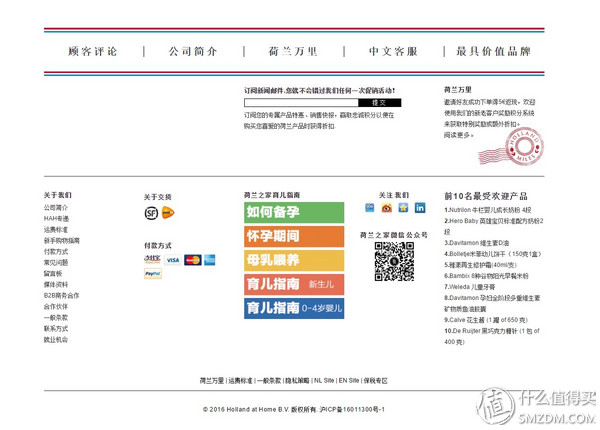This screenshot has width=600, height=430.
Task: Open product 7 Weleda toothpaste link
Action: tap(470, 287)
